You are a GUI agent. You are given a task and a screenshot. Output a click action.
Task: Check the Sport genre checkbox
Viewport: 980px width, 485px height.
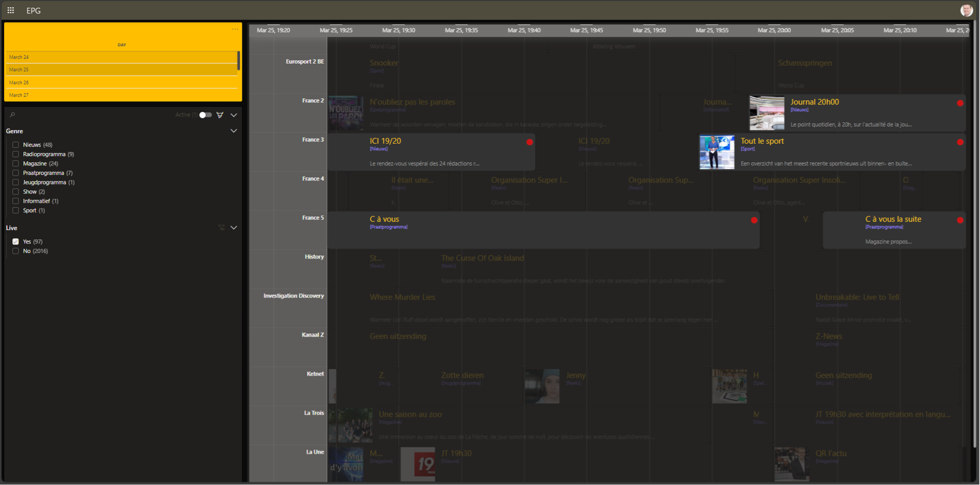coord(16,210)
